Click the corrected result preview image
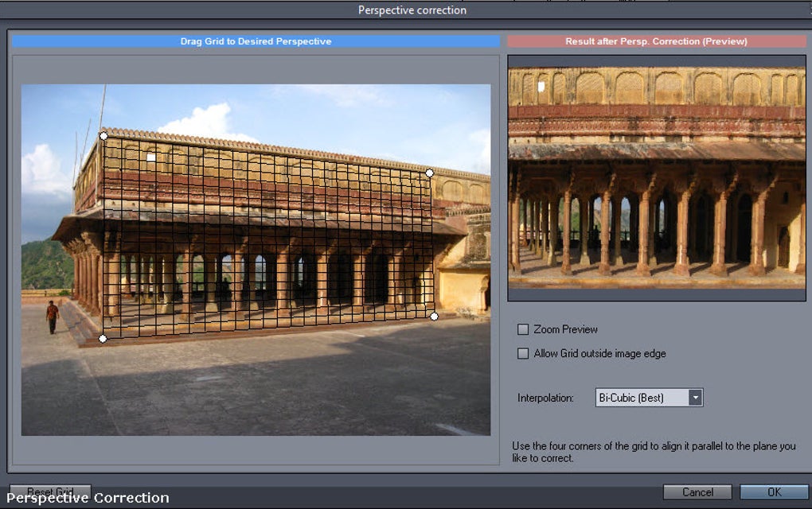The width and height of the screenshot is (812, 509). coord(657,178)
